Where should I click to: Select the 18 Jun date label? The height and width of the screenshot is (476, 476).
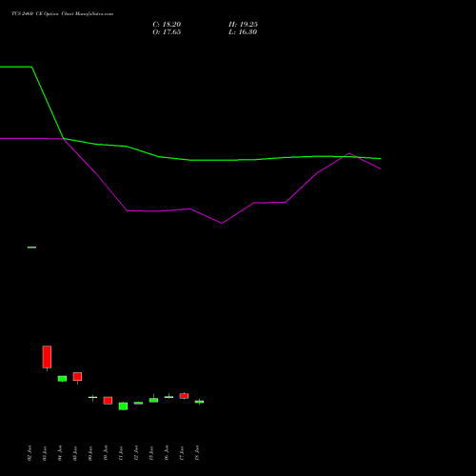click(x=197, y=453)
